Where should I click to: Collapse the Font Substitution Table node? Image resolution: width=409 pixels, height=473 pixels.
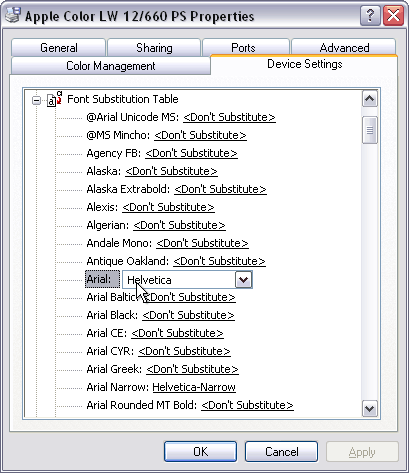[x=36, y=100]
